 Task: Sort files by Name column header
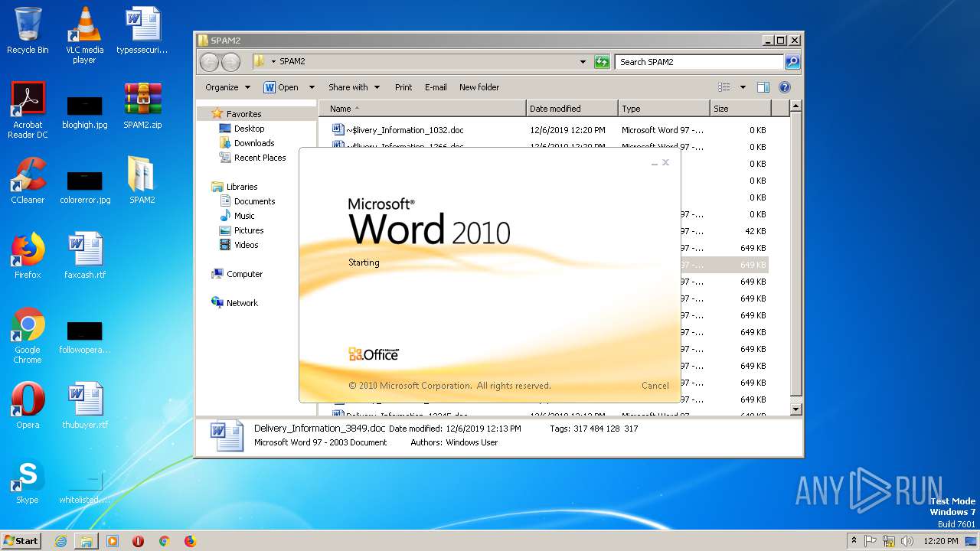click(423, 109)
